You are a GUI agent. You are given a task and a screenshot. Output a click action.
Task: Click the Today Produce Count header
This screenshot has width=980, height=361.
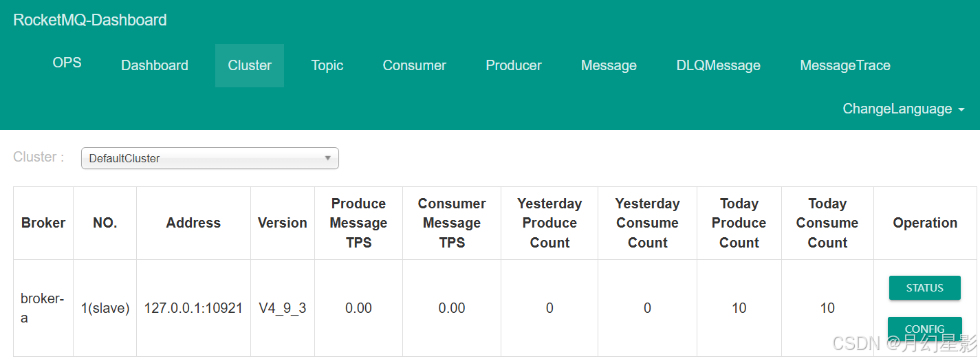(739, 223)
